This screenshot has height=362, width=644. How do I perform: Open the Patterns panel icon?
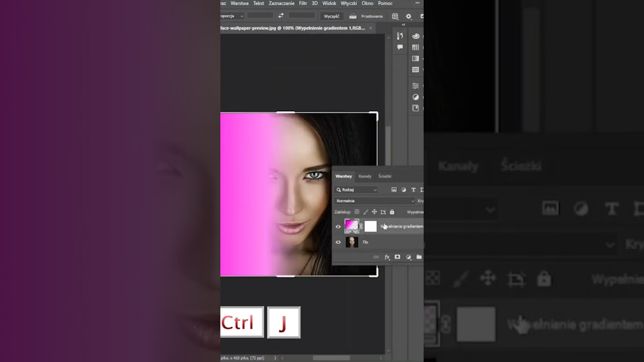pyautogui.click(x=416, y=69)
